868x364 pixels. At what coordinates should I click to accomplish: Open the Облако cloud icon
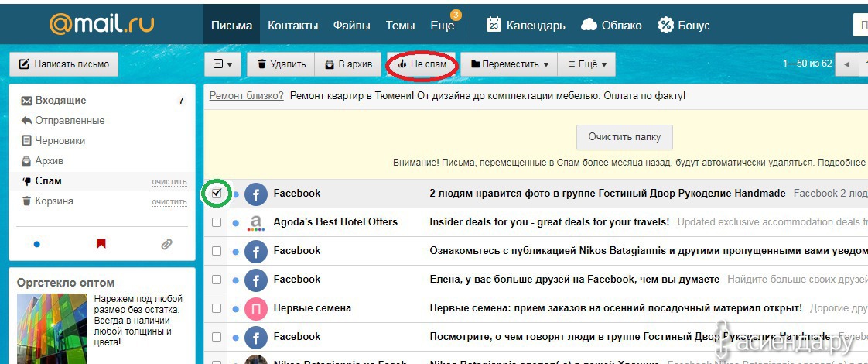pos(589,25)
